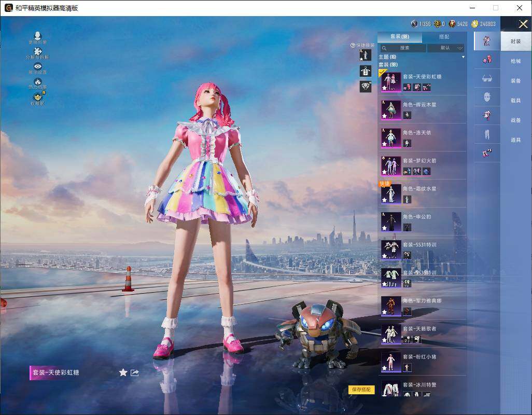Select the face mask category icon
This screenshot has height=415, width=532.
487,97
